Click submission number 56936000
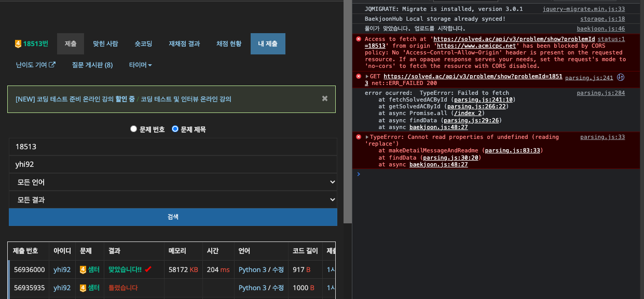Image resolution: width=644 pixels, height=299 pixels. pyautogui.click(x=29, y=269)
